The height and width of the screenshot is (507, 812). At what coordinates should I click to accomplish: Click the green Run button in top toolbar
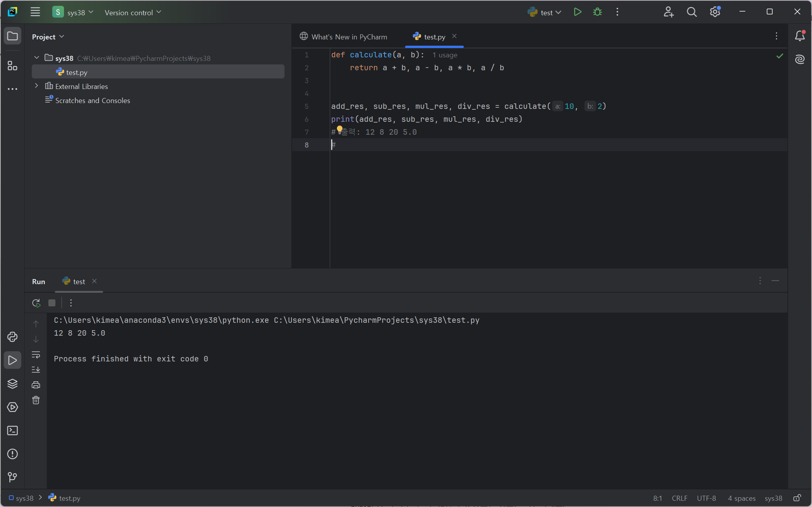tap(578, 12)
